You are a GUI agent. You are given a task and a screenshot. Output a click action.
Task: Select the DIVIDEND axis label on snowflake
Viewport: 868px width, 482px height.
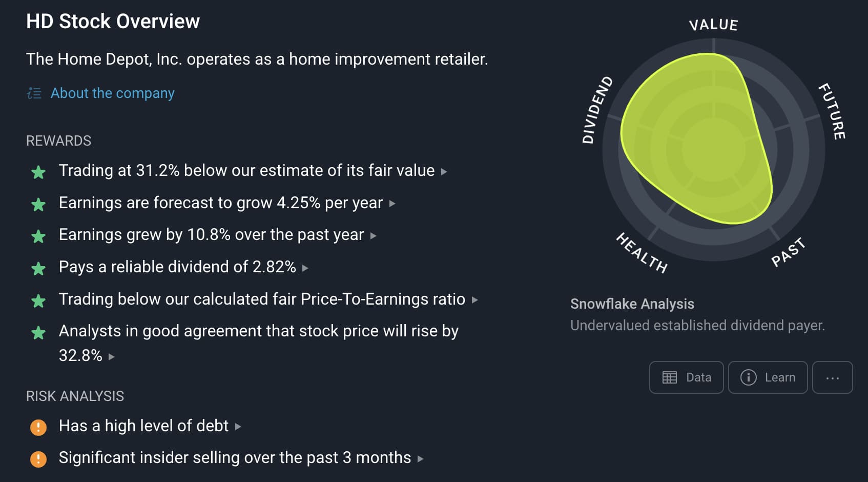click(597, 110)
